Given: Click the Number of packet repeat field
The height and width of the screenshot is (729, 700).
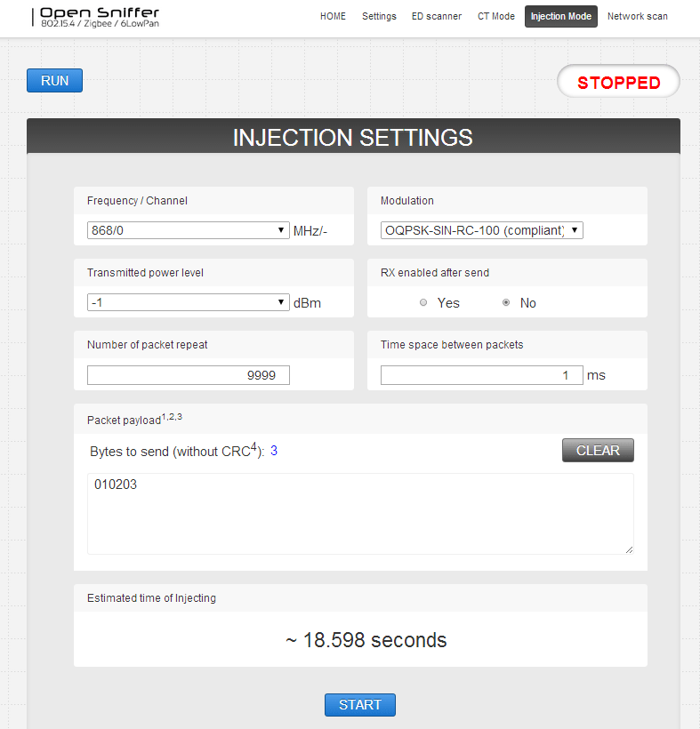Looking at the screenshot, I should point(188,374).
